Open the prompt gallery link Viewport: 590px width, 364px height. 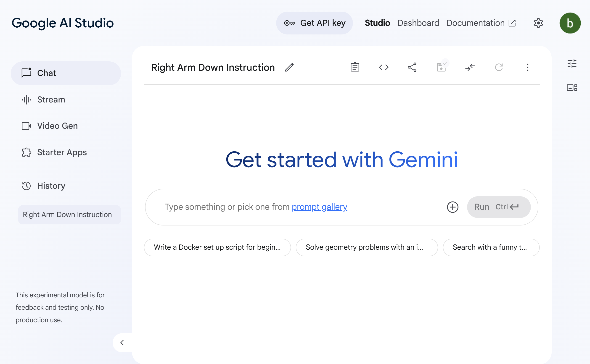coord(319,207)
